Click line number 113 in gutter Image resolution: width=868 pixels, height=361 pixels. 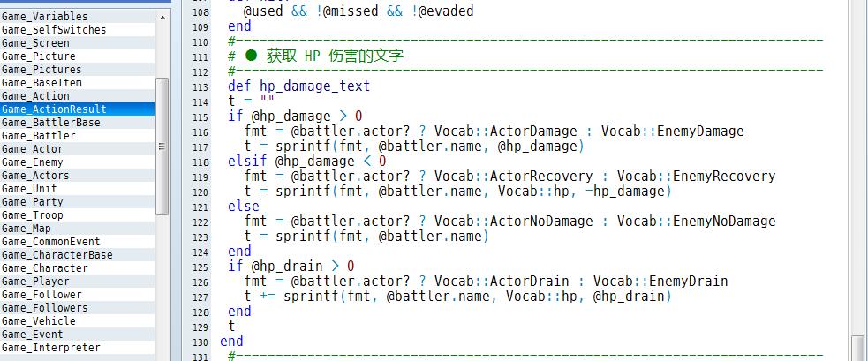[200, 88]
